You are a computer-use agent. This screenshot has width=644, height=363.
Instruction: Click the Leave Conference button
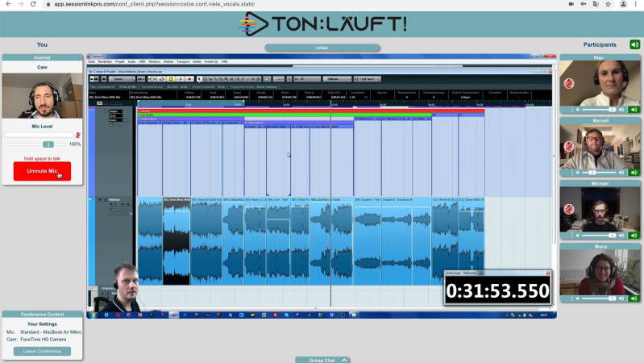coord(42,351)
